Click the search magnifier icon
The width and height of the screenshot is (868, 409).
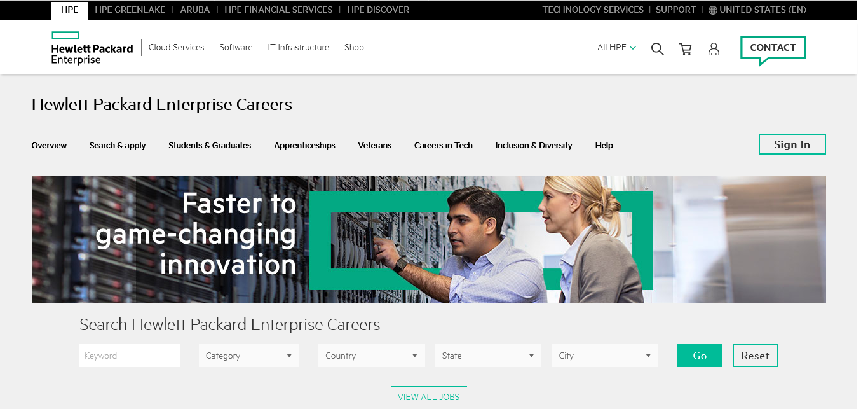[x=657, y=49]
